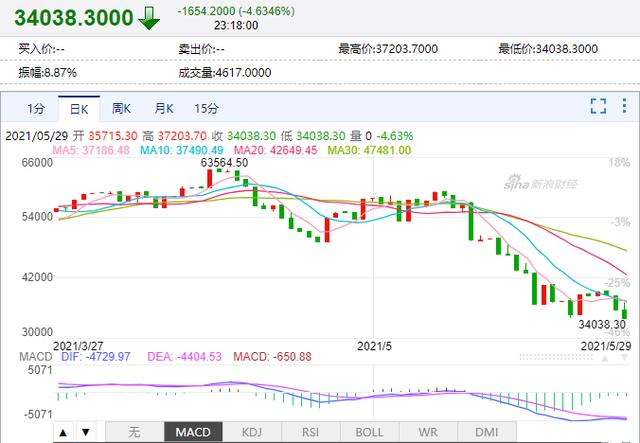
Task: Click the up triangle indicator arrow button
Action: [63, 432]
